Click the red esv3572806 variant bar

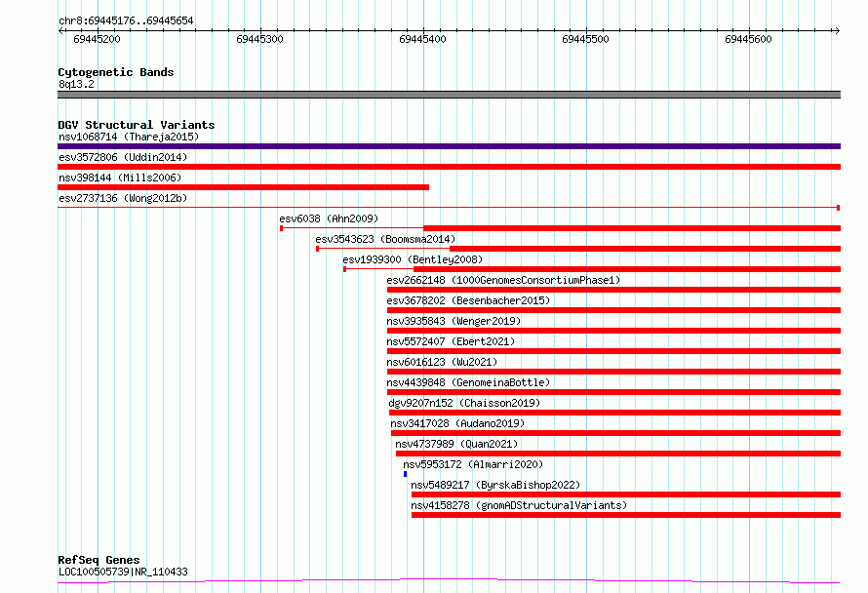click(449, 167)
